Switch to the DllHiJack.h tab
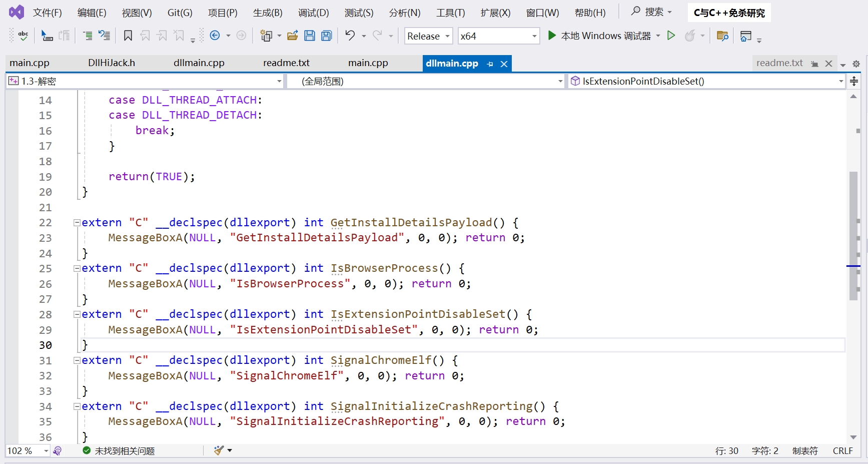This screenshot has height=464, width=868. [112, 63]
